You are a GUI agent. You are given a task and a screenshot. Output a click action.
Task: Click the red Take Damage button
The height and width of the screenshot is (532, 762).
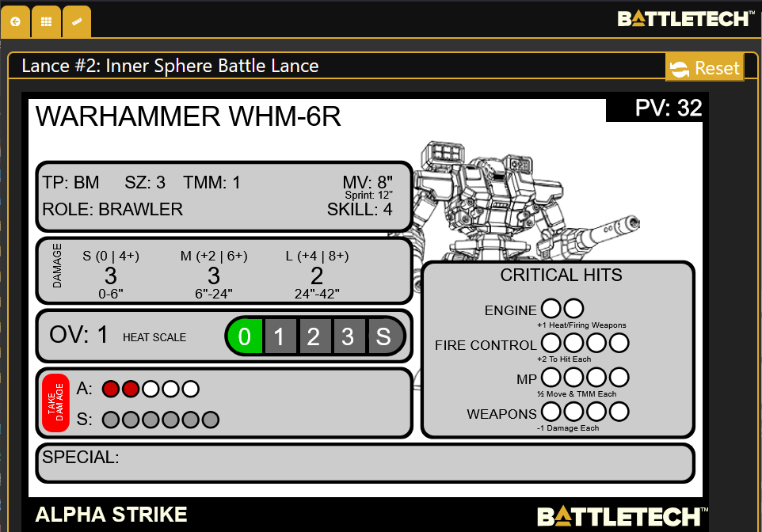click(56, 403)
